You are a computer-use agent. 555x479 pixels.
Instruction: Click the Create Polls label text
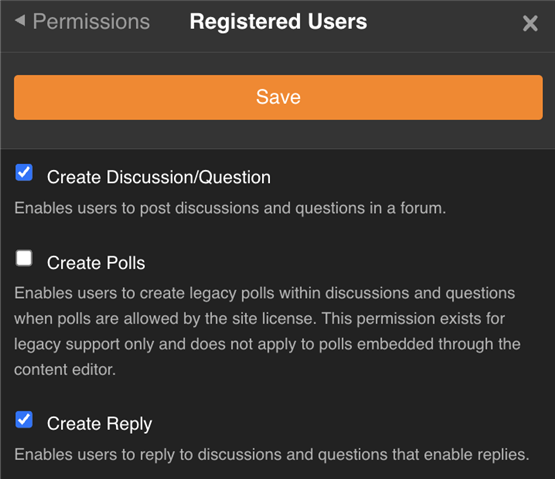[96, 263]
